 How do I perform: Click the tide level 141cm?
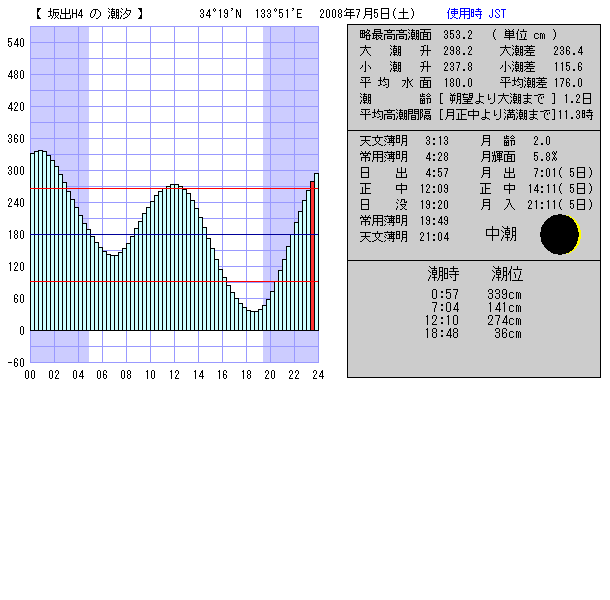point(504,307)
